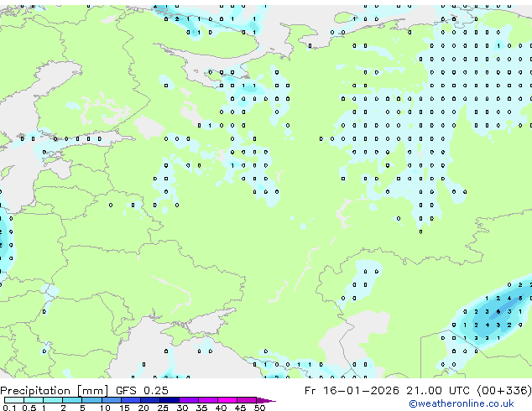Screen dimensions: 532x411
Task: Select the 10–15 mm blue legend swatch
Action: [112, 400]
